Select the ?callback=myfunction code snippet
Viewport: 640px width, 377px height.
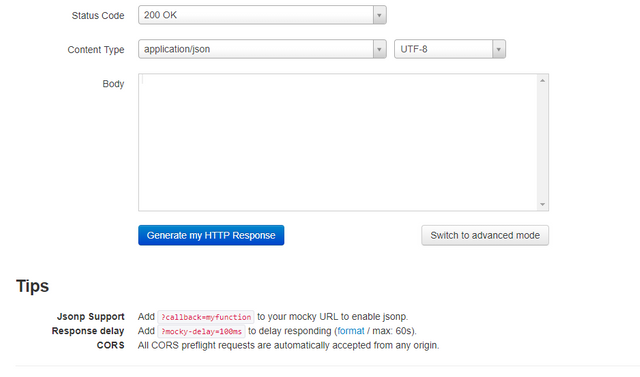click(x=206, y=317)
